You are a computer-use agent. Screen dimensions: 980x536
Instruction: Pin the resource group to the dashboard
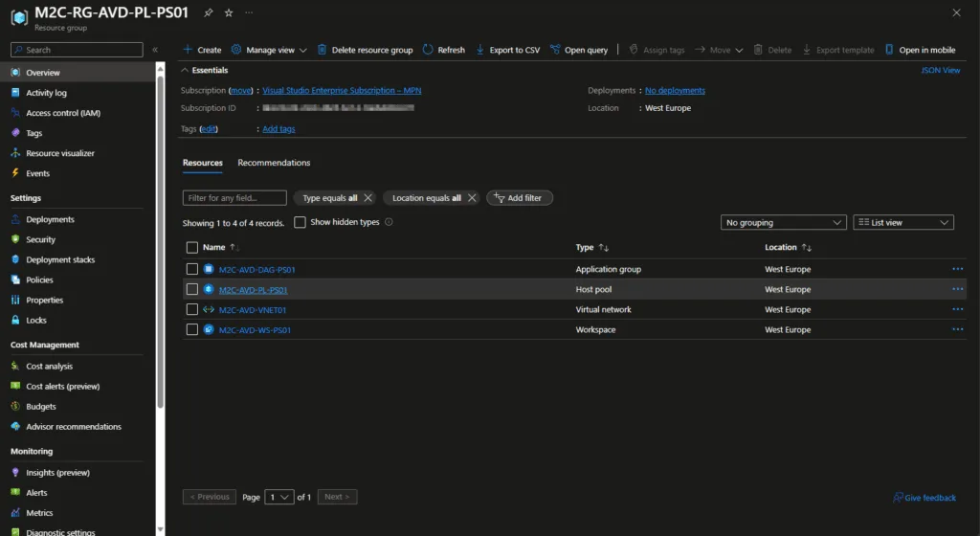point(209,12)
